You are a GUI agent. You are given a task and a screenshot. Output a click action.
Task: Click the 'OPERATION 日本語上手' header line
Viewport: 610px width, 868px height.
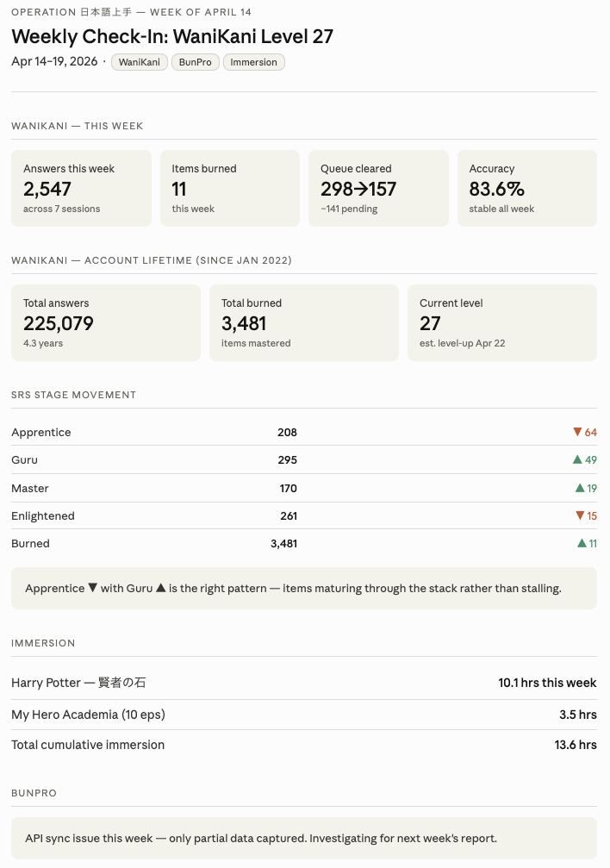[131, 12]
